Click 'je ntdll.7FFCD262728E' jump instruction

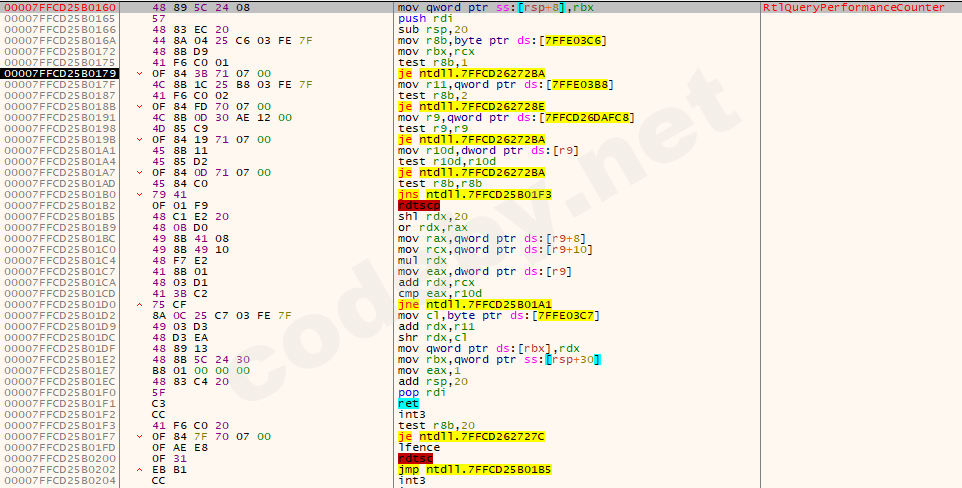[471, 107]
